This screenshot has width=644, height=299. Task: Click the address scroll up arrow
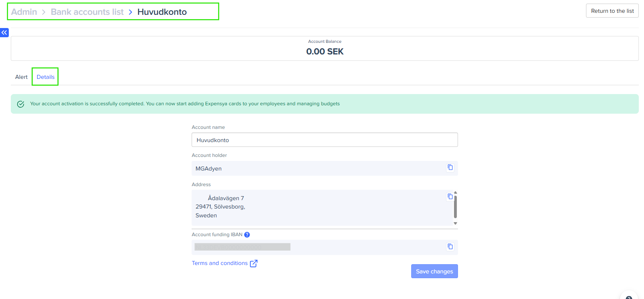click(x=455, y=193)
